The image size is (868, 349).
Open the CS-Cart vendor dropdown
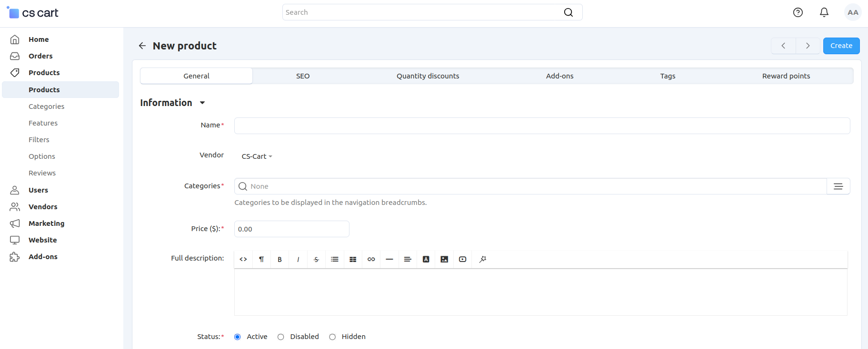[x=257, y=156]
